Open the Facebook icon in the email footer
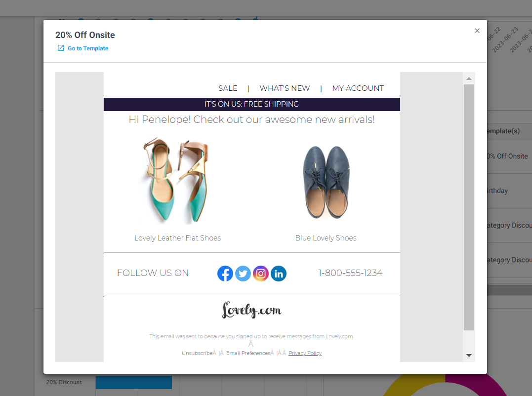Image resolution: width=532 pixels, height=396 pixels. (x=225, y=273)
